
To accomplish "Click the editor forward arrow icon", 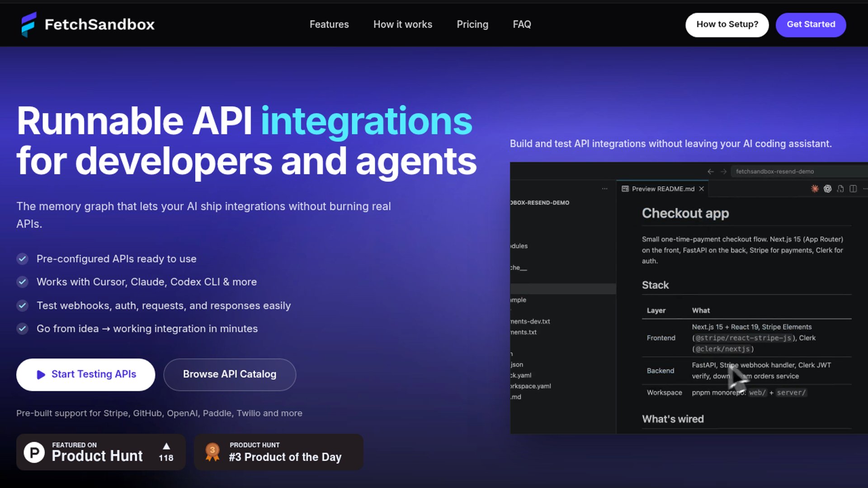I will coord(723,172).
